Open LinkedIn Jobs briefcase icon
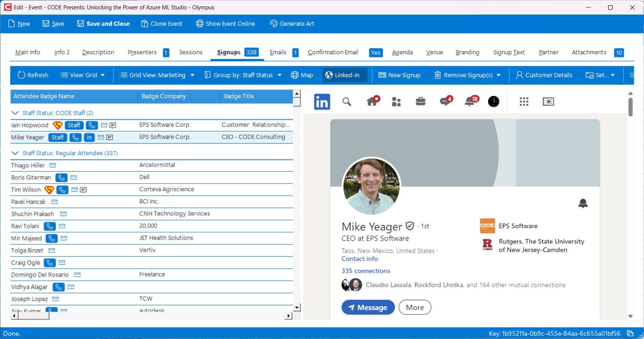This screenshot has height=339, width=644. click(x=421, y=101)
